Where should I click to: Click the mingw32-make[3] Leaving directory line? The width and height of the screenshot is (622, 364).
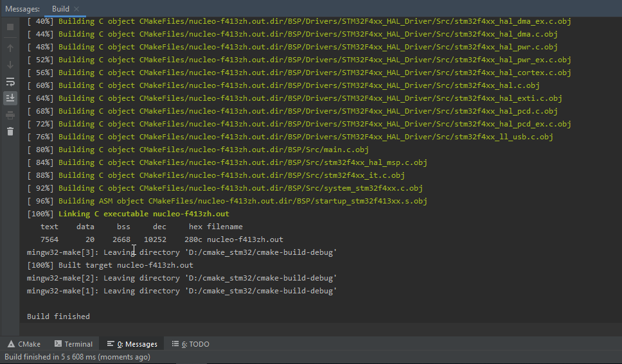pyautogui.click(x=182, y=252)
